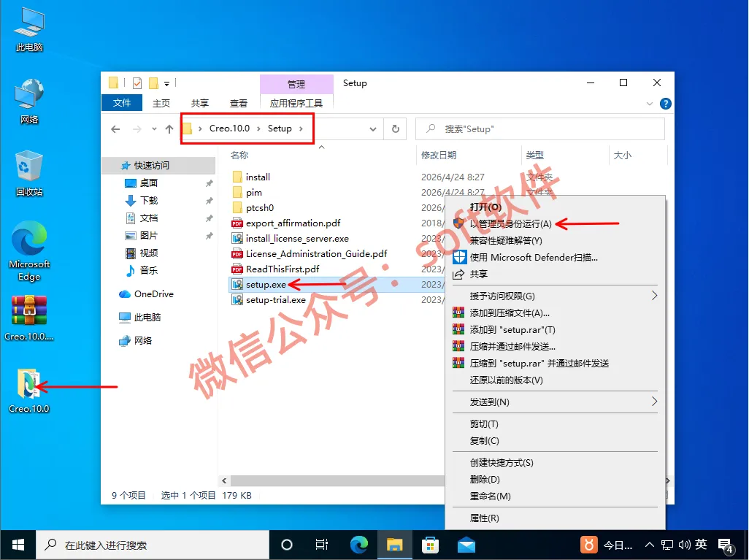Expand the chevron after Setup breadcrumb
The width and height of the screenshot is (749, 560).
pos(301,129)
